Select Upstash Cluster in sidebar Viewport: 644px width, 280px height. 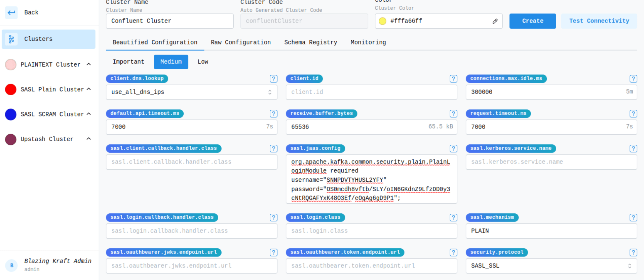point(47,139)
